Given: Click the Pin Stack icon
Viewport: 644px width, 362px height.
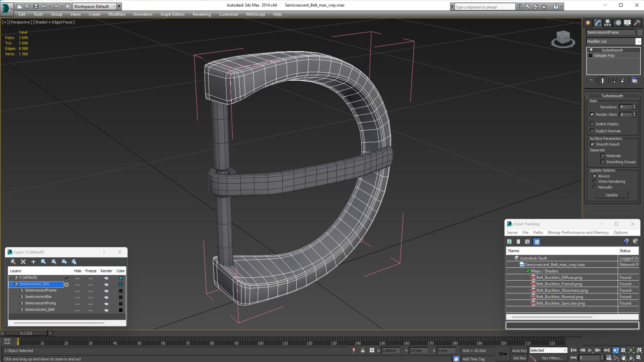Looking at the screenshot, I should coord(591,81).
